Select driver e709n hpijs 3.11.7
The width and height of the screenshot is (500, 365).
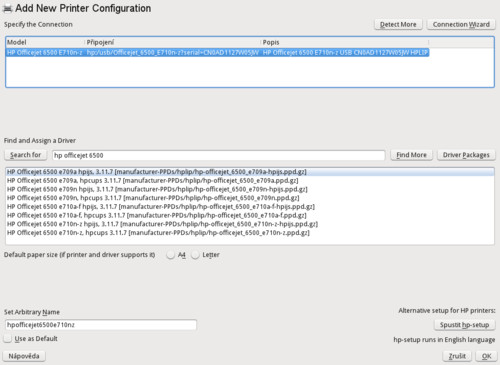coord(250,189)
